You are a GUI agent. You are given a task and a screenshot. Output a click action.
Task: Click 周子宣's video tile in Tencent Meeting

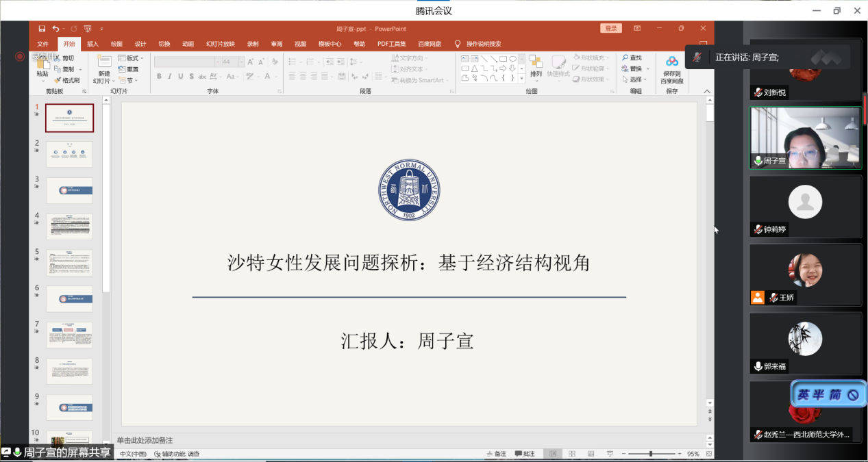click(806, 138)
